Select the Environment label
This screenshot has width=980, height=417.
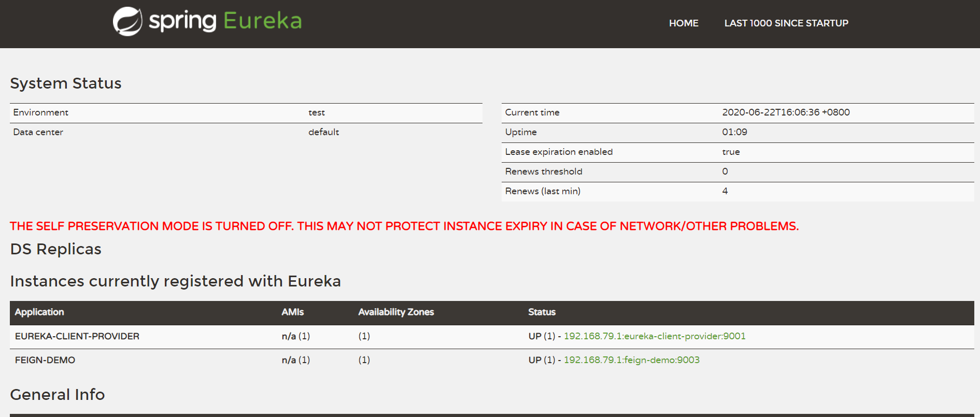pos(41,112)
